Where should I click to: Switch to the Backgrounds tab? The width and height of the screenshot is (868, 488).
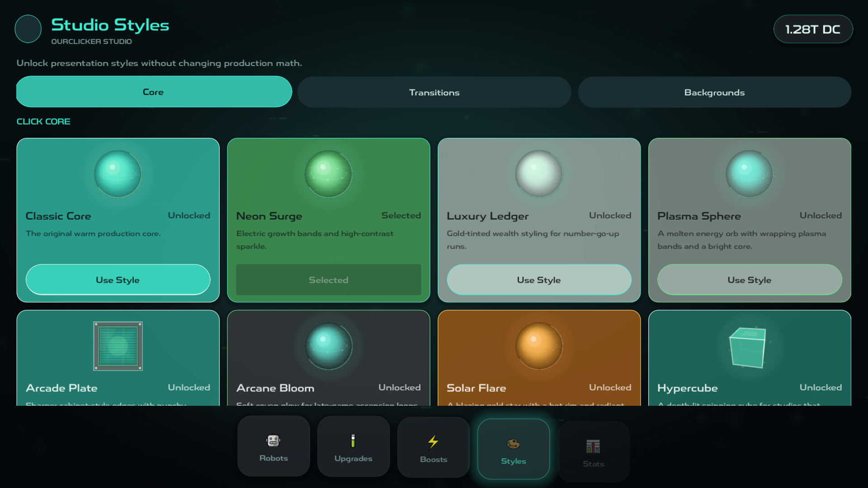pyautogui.click(x=714, y=92)
